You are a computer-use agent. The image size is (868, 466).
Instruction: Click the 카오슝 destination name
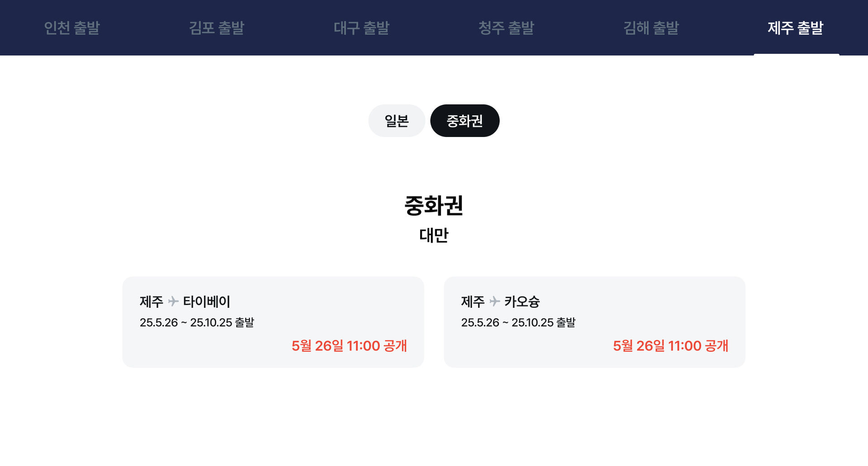point(522,301)
